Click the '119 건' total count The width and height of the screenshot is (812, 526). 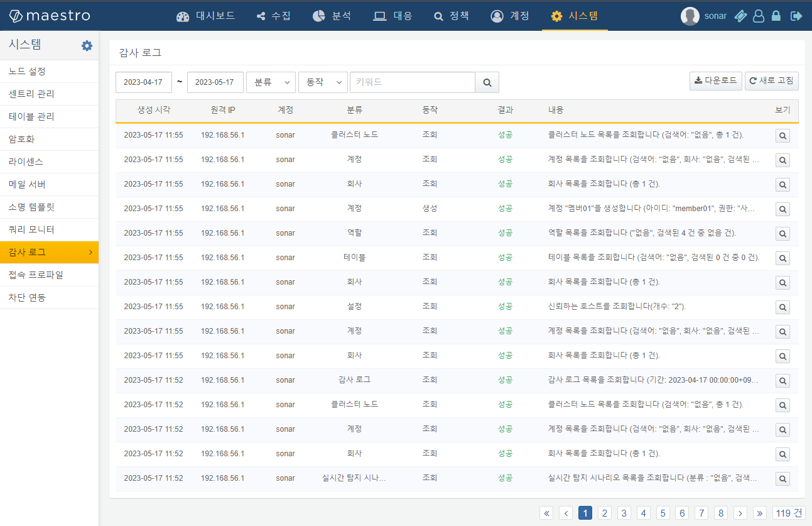pyautogui.click(x=789, y=513)
